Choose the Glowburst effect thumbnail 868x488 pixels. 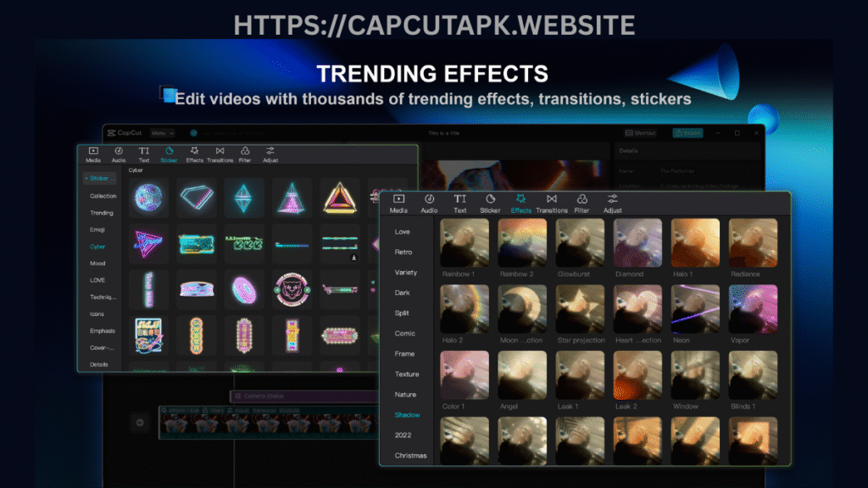click(580, 242)
